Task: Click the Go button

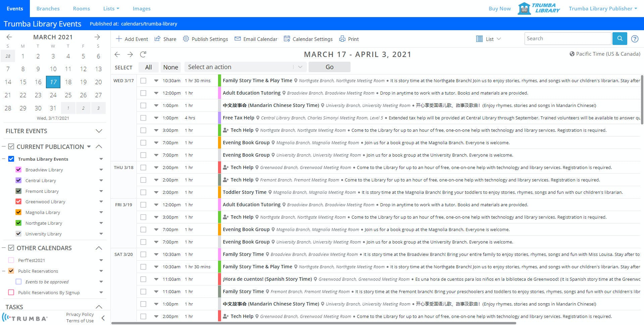Action: (x=329, y=67)
